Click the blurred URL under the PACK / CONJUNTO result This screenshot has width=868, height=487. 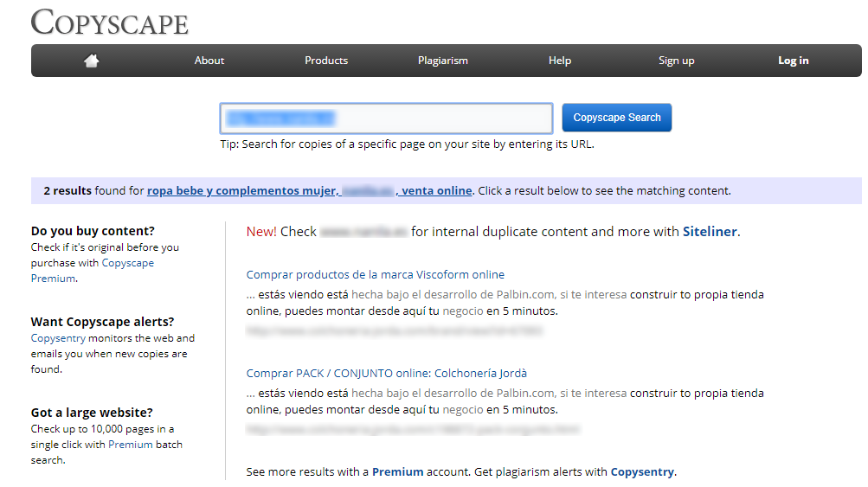[413, 429]
